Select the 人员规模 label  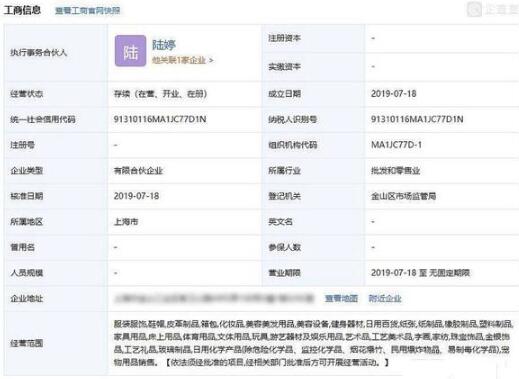(27, 273)
